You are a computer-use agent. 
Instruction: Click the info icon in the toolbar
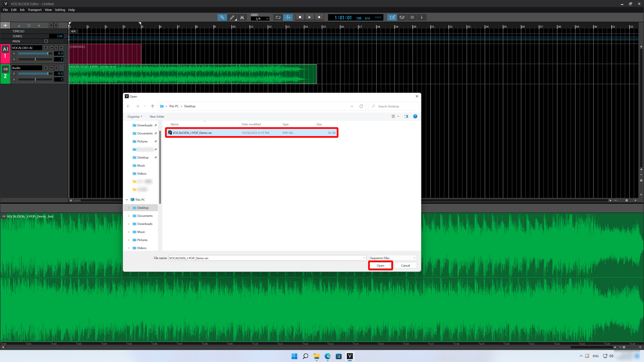(x=421, y=17)
